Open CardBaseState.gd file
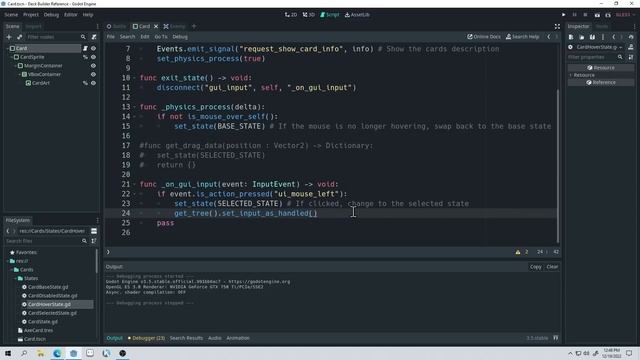 [48, 287]
